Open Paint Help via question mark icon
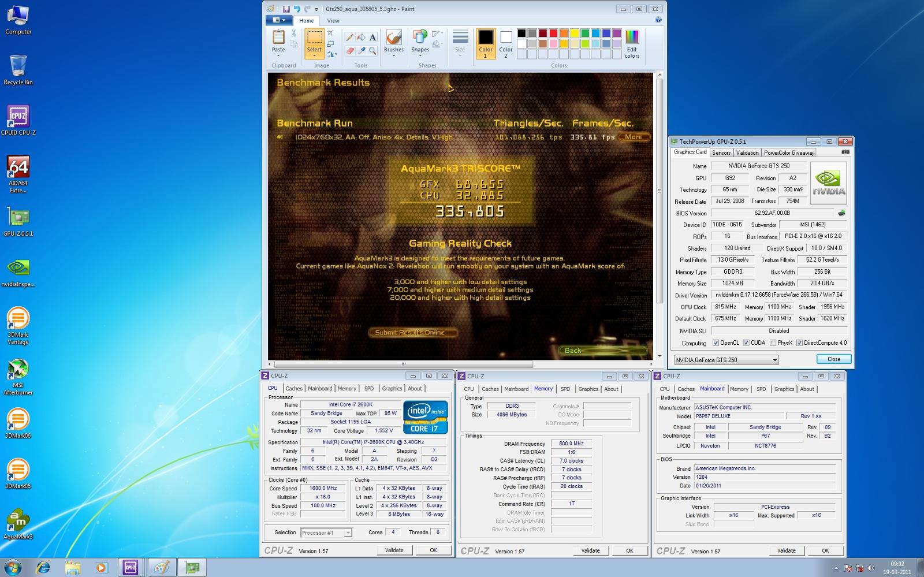Screen dimensions: 924x577 [x=658, y=20]
